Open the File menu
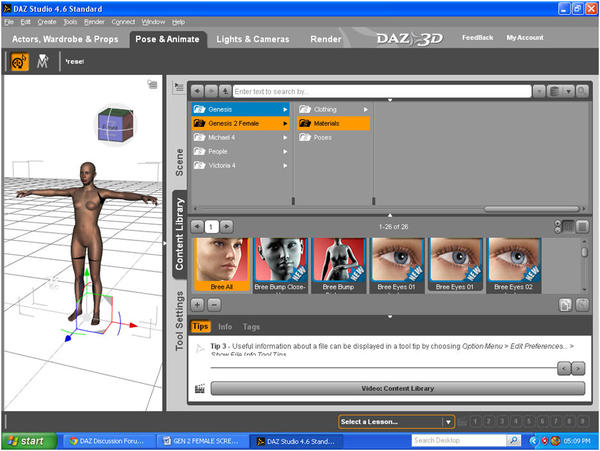The image size is (600, 451). [9, 22]
